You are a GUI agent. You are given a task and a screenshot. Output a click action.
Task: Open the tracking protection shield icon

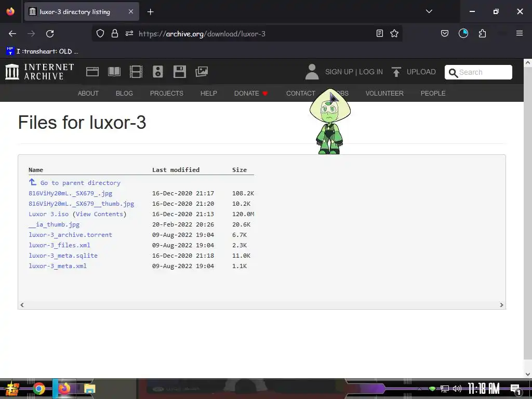[100, 34]
